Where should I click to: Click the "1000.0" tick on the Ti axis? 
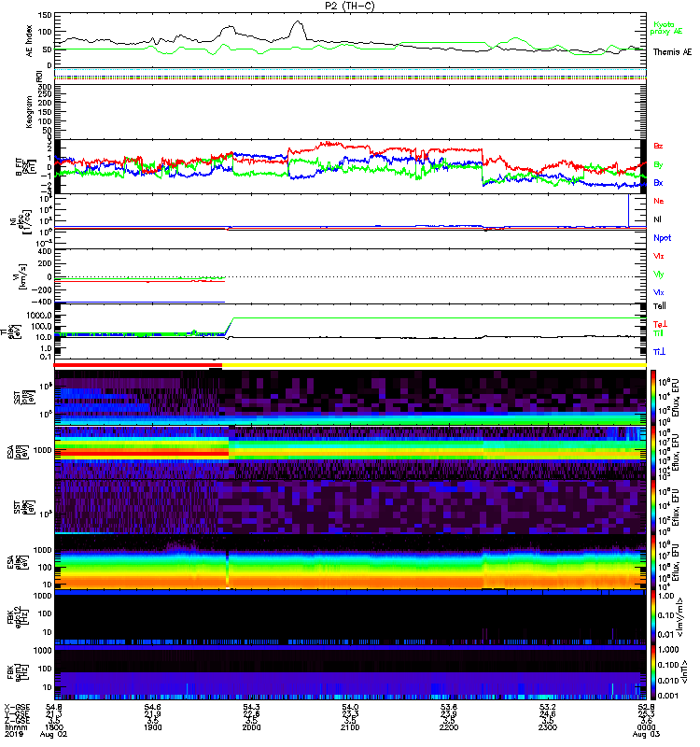click(x=39, y=316)
